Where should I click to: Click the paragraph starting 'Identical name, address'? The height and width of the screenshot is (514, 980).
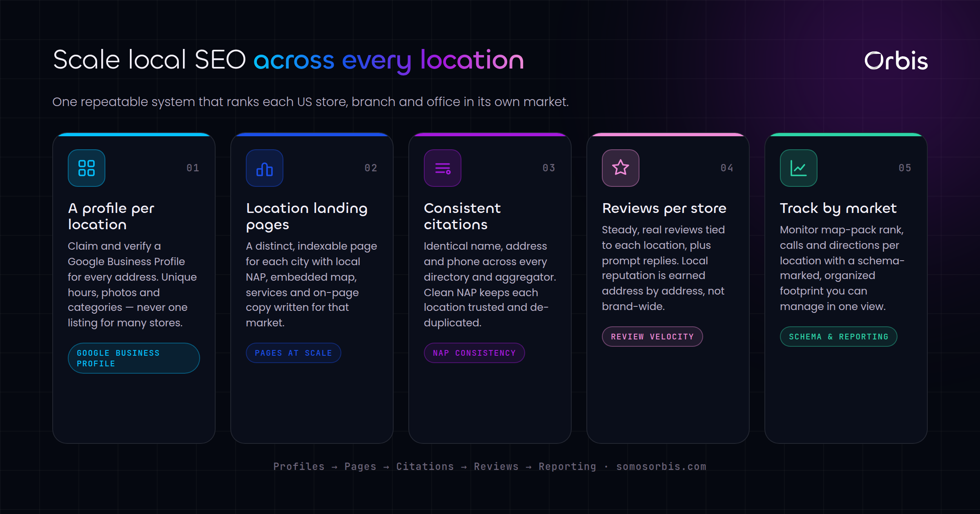(490, 284)
